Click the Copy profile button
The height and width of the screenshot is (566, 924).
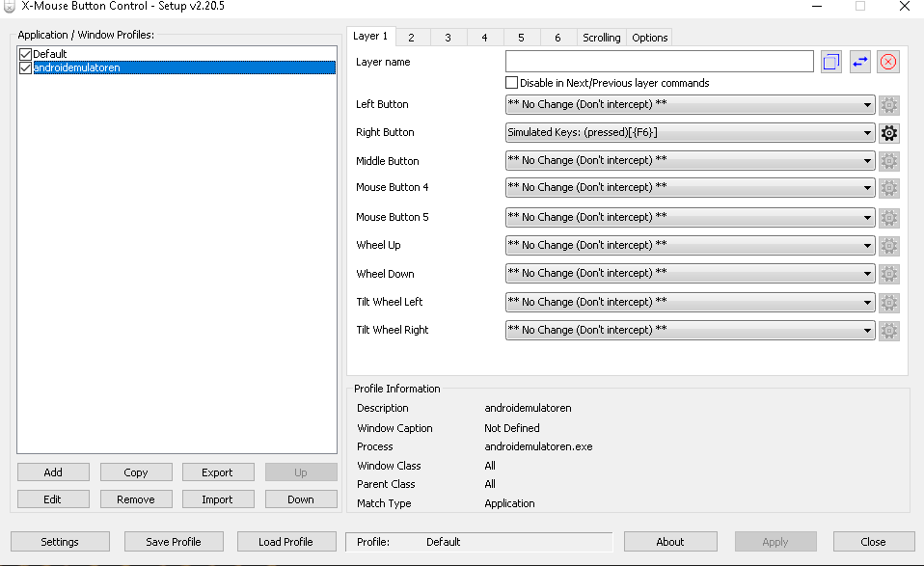pyautogui.click(x=136, y=472)
